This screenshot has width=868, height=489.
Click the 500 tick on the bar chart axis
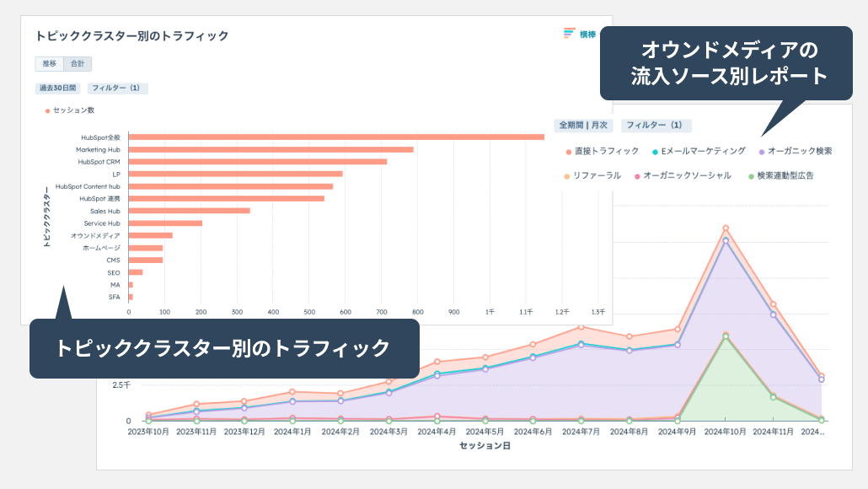[x=309, y=312]
